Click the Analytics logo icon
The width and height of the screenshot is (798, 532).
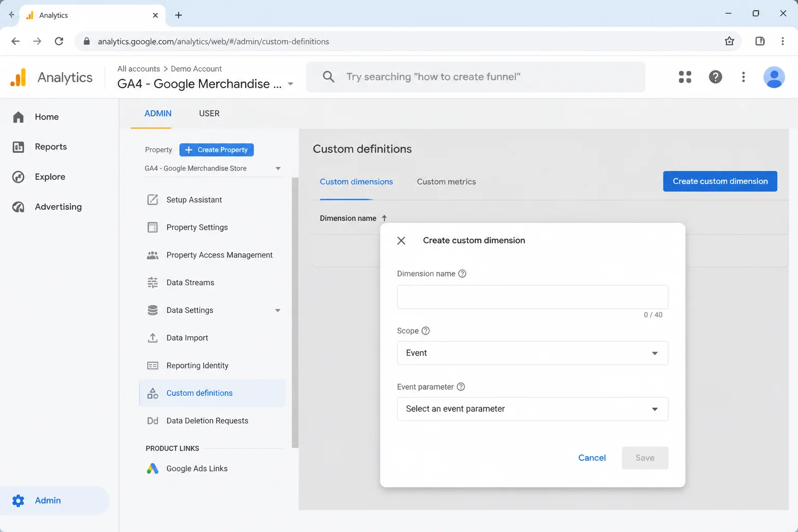coord(18,77)
